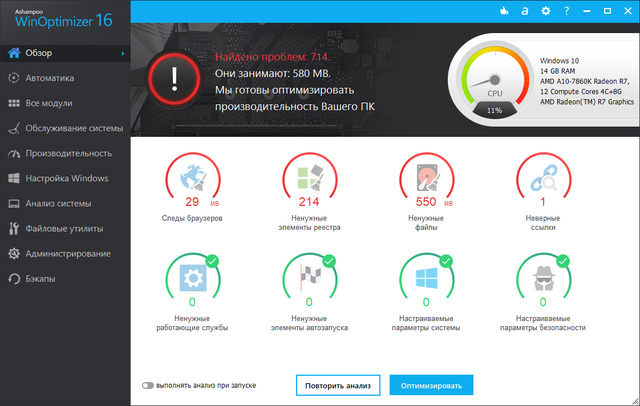Click the invalid shortcuts chain icon

[x=541, y=179]
